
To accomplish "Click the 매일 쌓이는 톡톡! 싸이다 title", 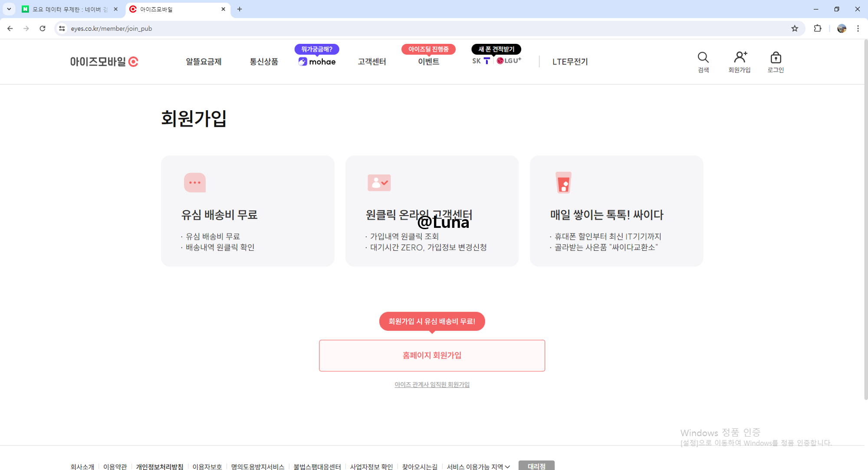I will click(607, 215).
